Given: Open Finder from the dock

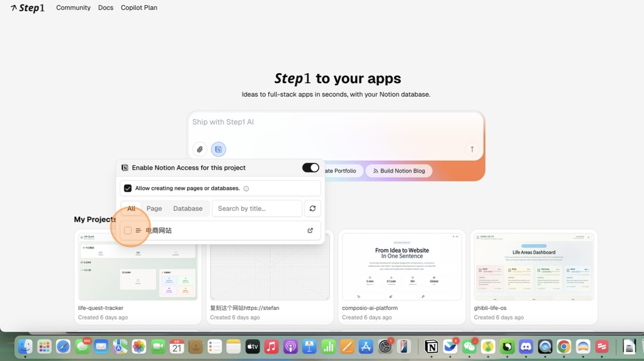Looking at the screenshot, I should 25,347.
